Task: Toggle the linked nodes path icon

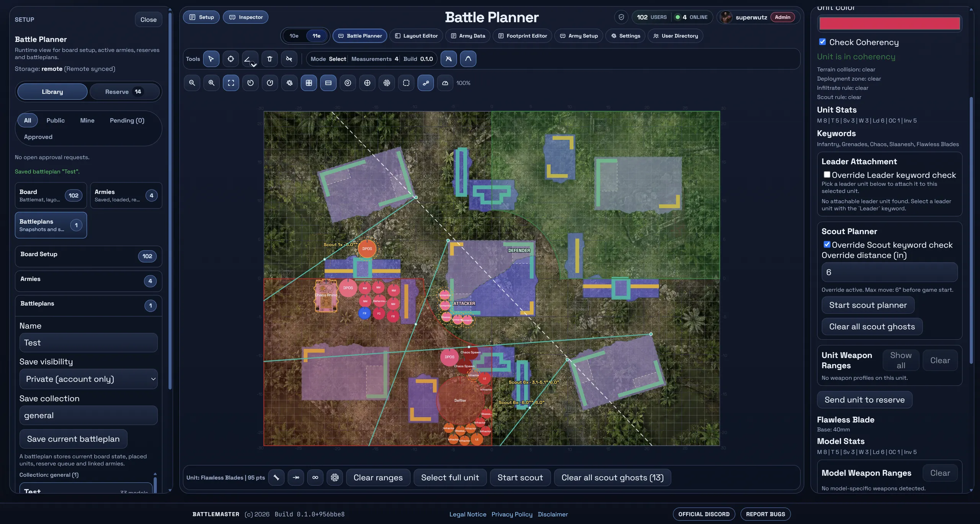Action: coord(426,83)
